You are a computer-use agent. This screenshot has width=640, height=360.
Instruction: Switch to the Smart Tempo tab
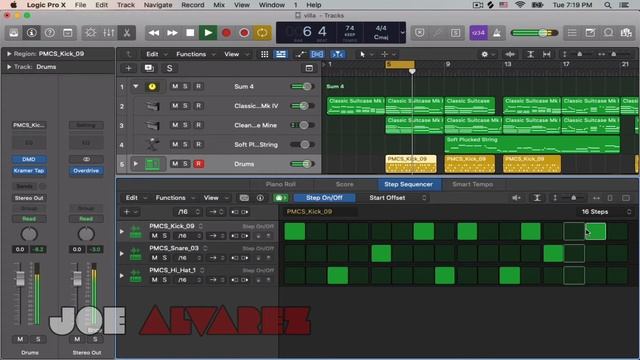tap(472, 184)
